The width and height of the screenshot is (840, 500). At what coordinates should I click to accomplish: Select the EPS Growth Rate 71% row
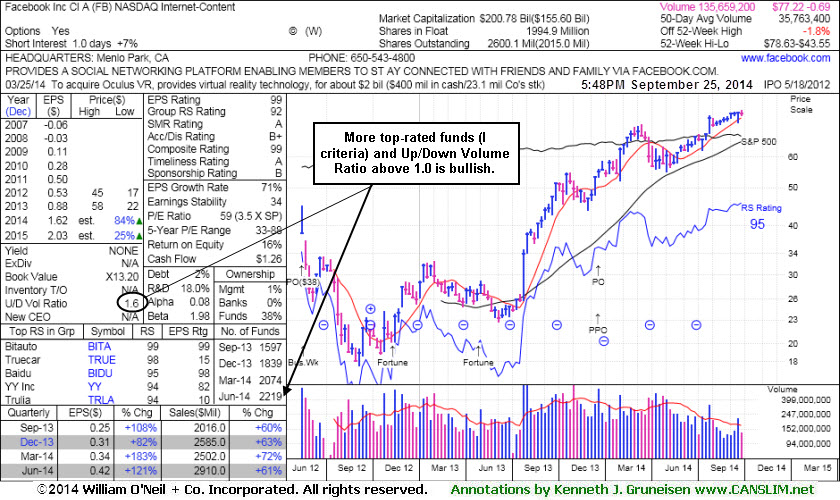tap(215, 188)
